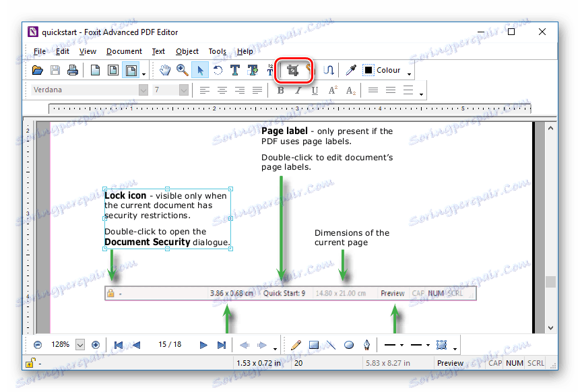Image resolution: width=580 pixels, height=392 pixels.
Task: Click the text numbering tool icon
Action: 270,70
